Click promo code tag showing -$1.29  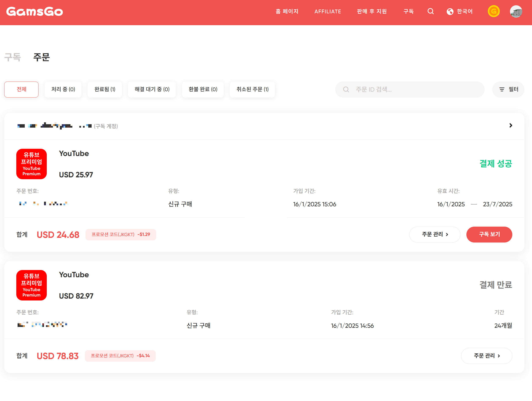121,234
